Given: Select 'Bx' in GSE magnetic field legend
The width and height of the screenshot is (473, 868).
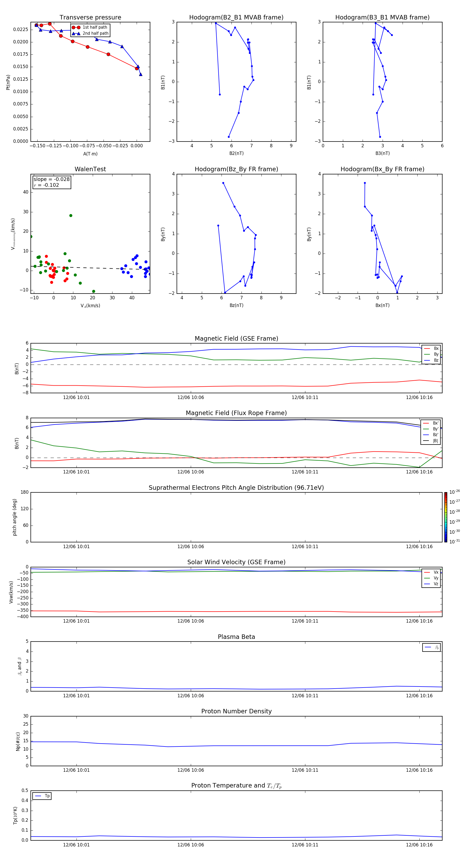Looking at the screenshot, I should point(431,349).
